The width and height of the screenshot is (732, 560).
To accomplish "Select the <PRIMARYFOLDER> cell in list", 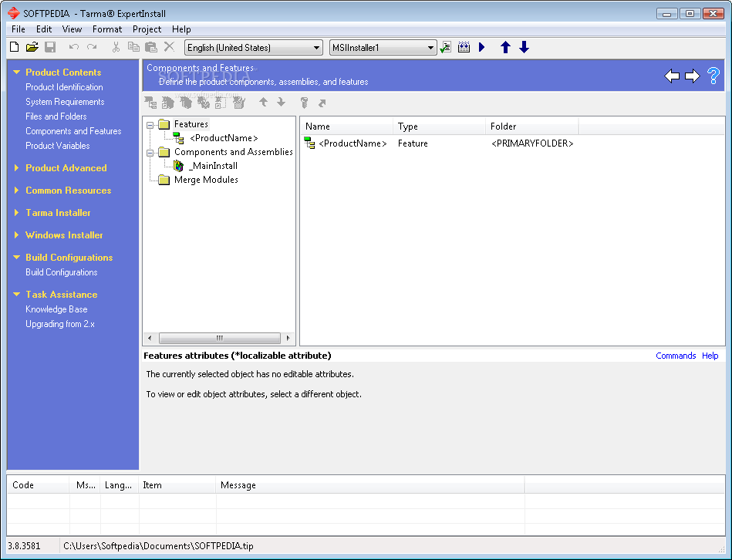I will (532, 143).
